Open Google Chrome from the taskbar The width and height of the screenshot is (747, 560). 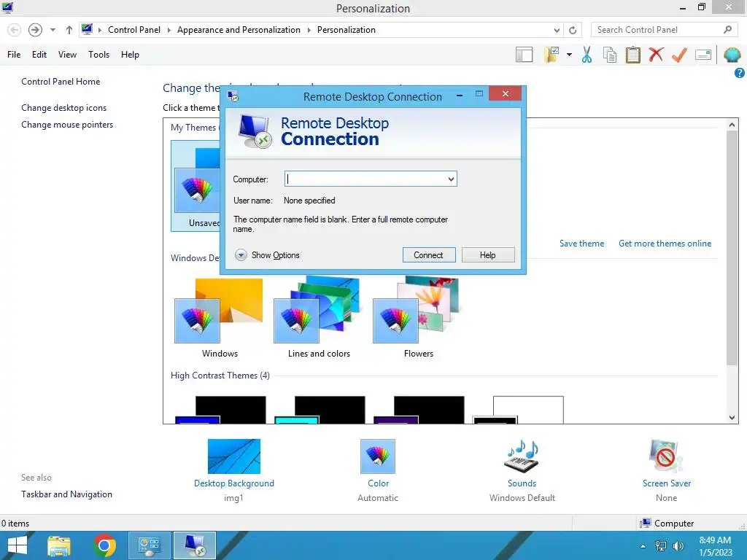[x=104, y=545]
